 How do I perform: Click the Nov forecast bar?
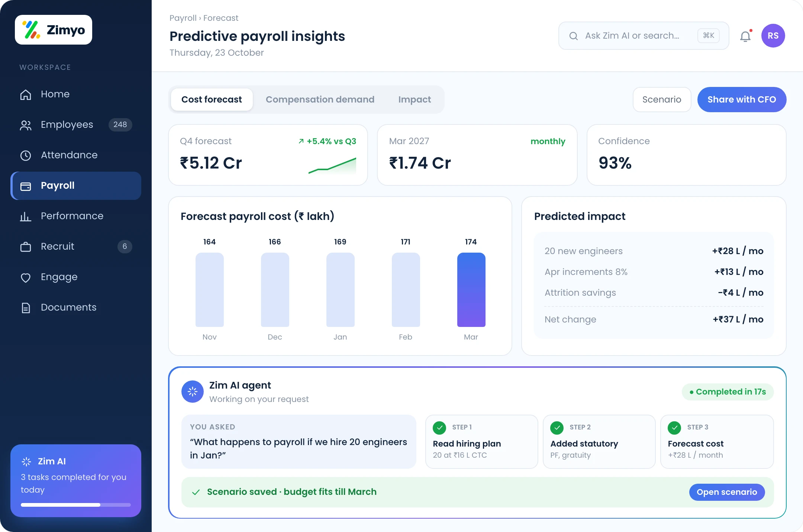click(209, 290)
